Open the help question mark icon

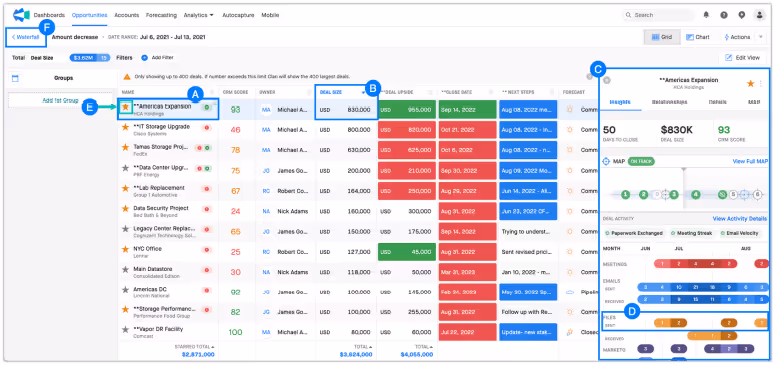pos(724,15)
